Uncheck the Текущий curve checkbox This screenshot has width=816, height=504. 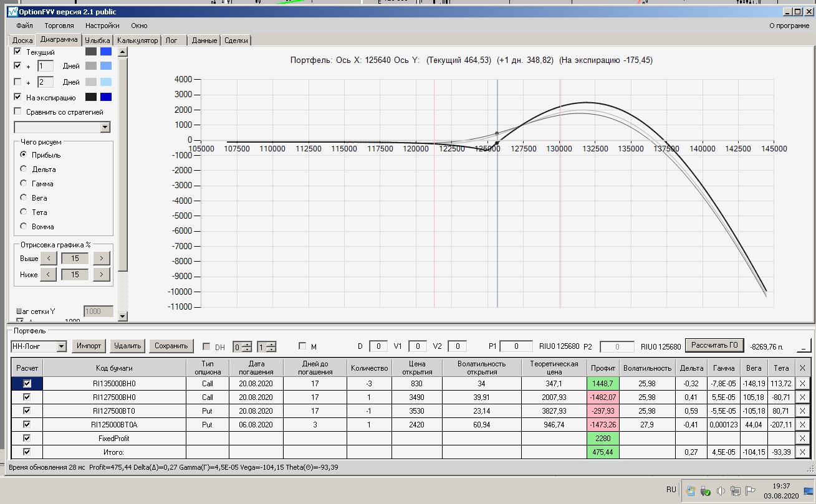click(x=17, y=52)
